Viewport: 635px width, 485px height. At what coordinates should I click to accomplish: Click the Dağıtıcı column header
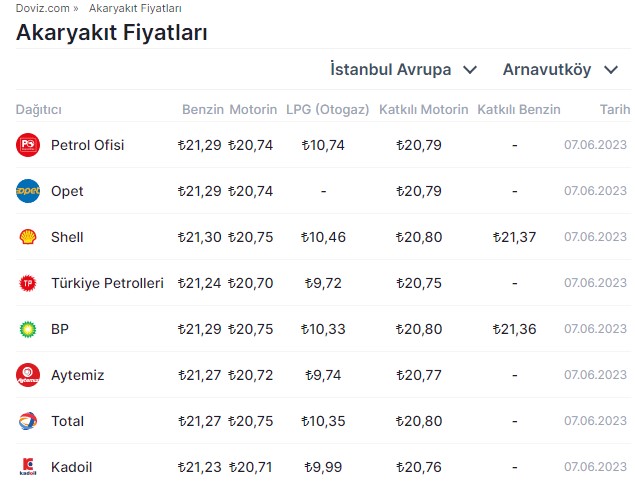pos(39,109)
